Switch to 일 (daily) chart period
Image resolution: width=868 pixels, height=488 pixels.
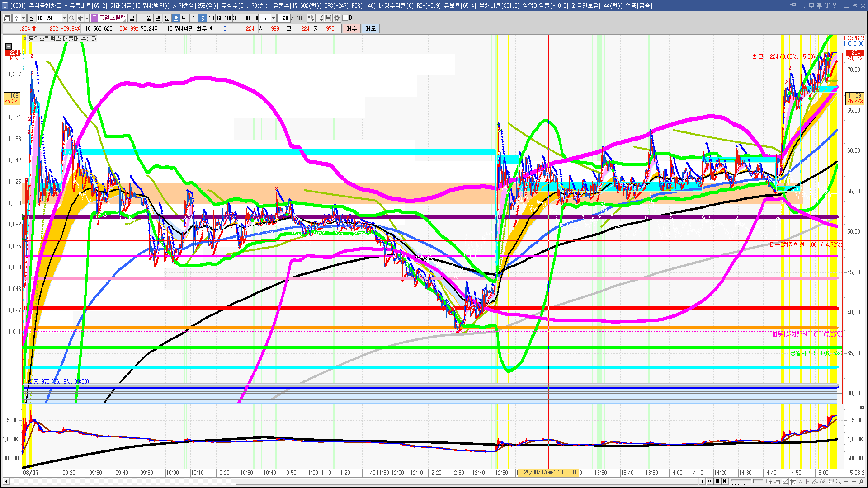pyautogui.click(x=132, y=18)
